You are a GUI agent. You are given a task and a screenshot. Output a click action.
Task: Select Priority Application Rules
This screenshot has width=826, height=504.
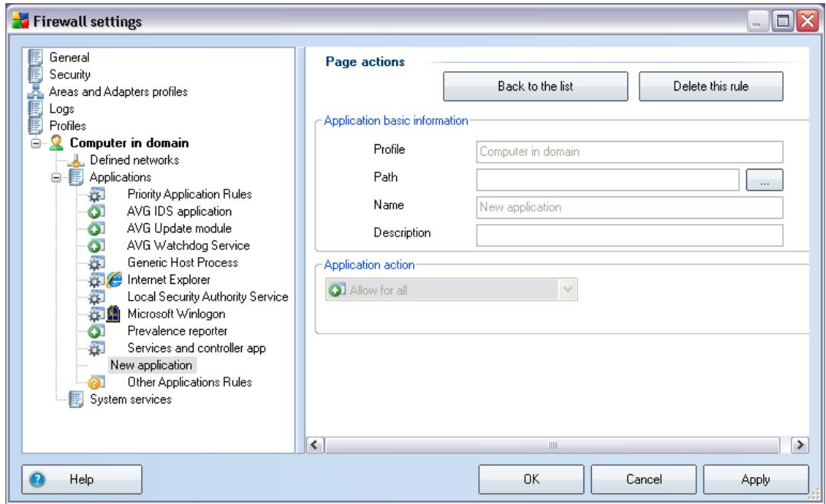click(x=190, y=194)
